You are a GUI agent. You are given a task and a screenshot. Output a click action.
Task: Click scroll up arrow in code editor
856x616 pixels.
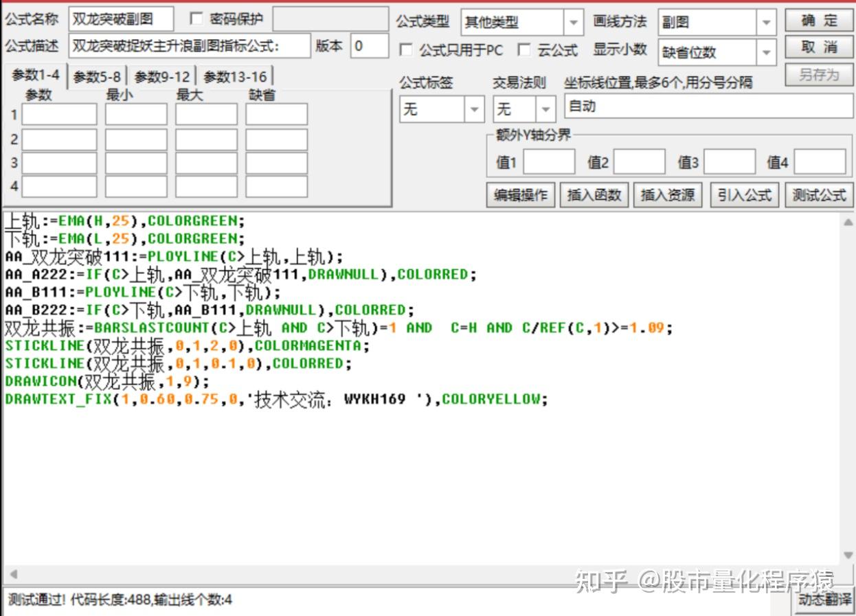pos(848,222)
